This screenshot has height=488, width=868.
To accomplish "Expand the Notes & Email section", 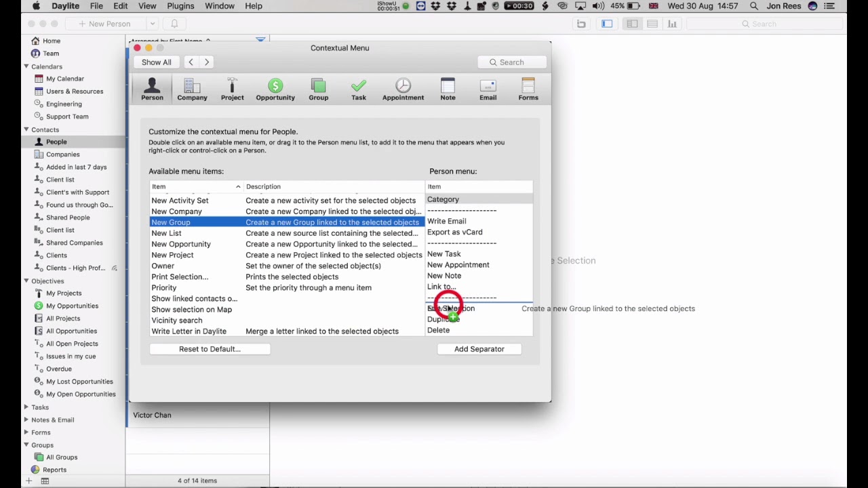I will (x=26, y=420).
